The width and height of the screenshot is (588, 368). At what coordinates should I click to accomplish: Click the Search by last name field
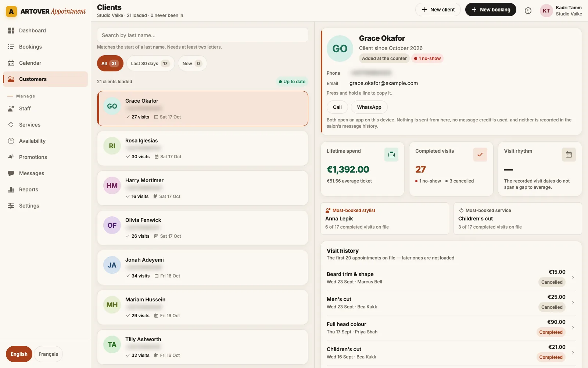click(x=202, y=35)
